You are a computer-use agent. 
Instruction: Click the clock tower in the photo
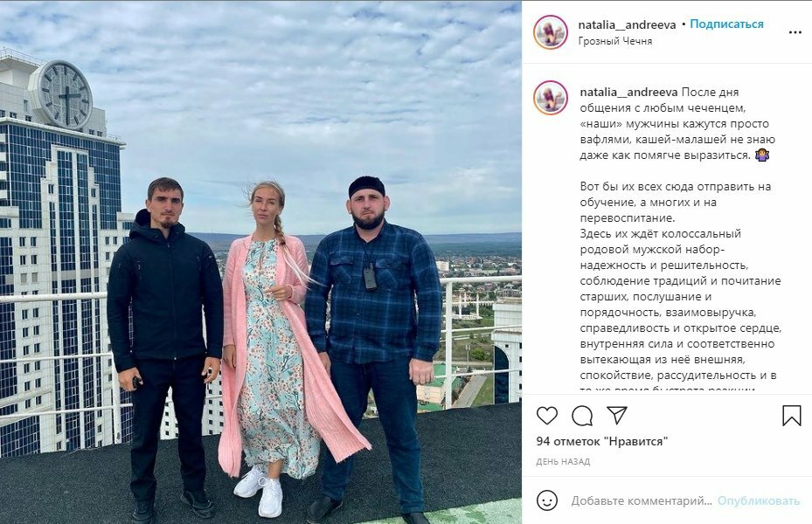(x=61, y=94)
